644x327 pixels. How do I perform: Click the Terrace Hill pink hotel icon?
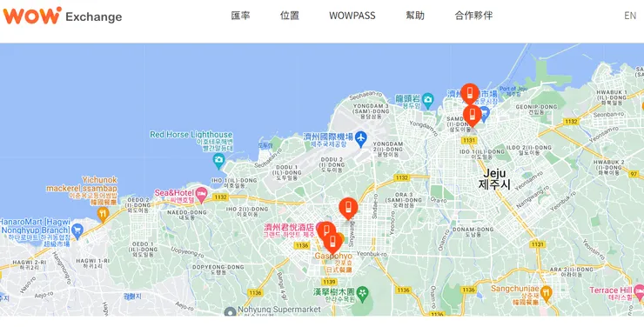[x=639, y=290]
